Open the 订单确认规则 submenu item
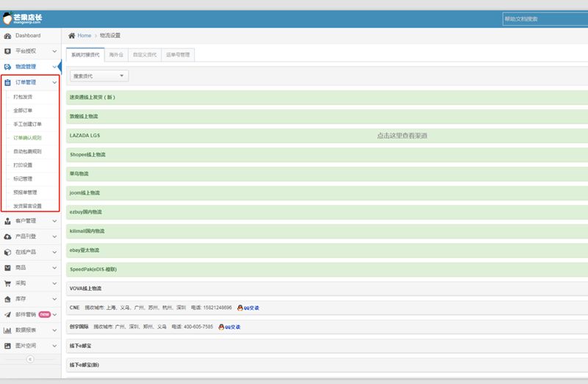The height and width of the screenshot is (384, 588). pyautogui.click(x=27, y=138)
